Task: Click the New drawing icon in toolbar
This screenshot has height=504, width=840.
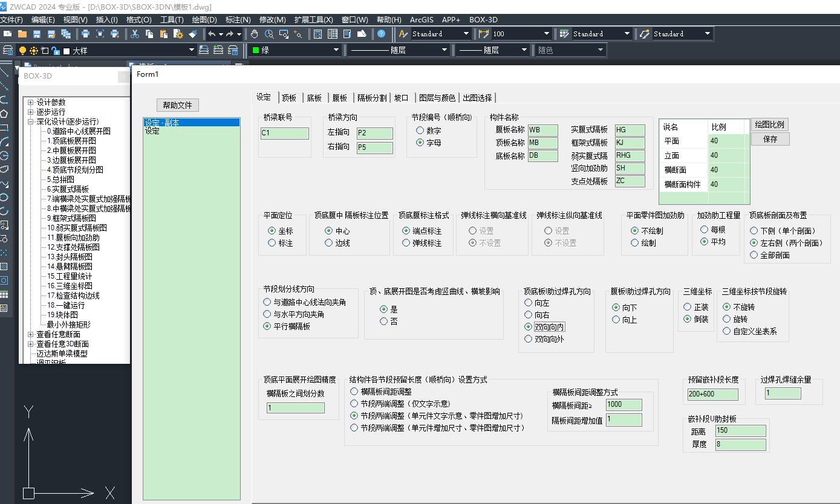Action: point(7,34)
